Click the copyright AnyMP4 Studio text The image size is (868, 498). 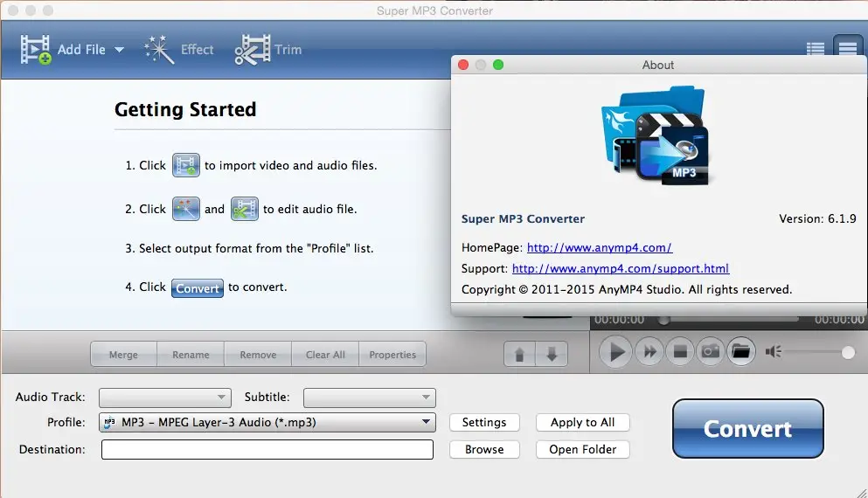click(x=627, y=290)
